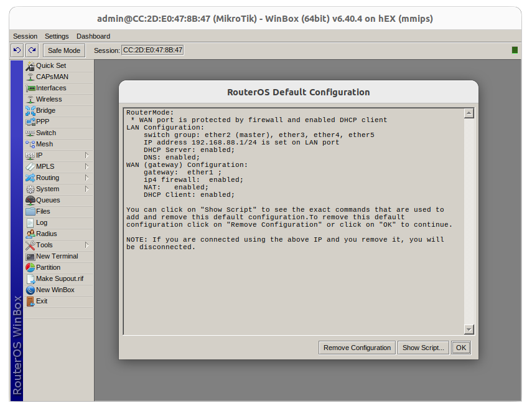Select the Files label in sidebar
532x413 pixels.
(x=43, y=212)
